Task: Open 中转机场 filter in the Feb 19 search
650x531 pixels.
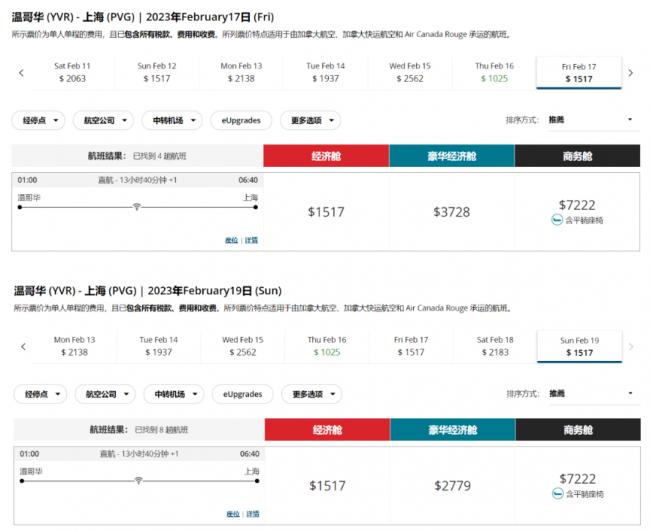Action: pos(174,394)
